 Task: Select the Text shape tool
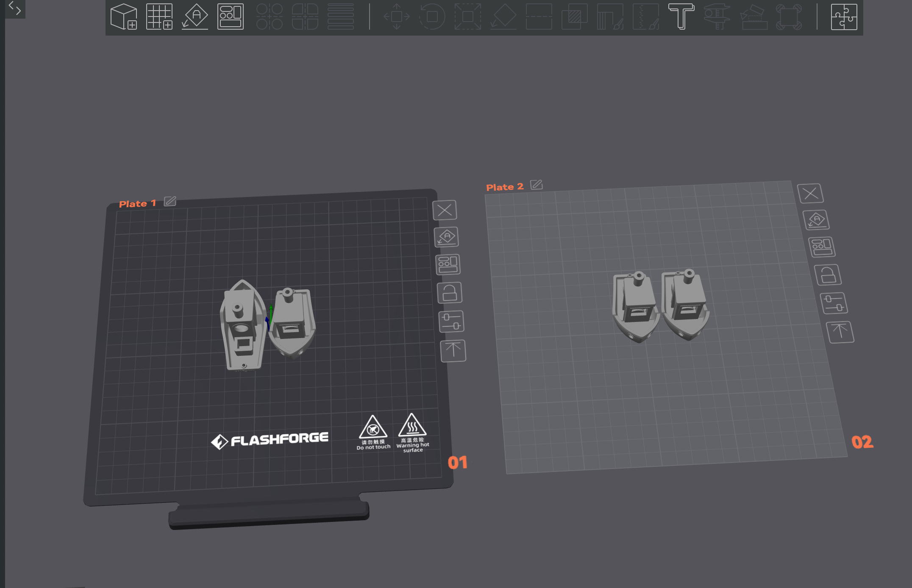(x=681, y=17)
